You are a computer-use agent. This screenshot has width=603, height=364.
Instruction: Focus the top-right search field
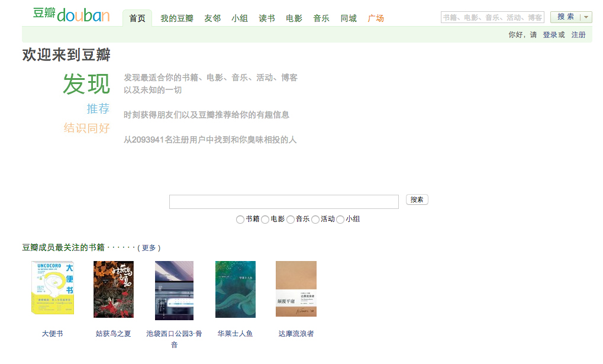(x=492, y=17)
